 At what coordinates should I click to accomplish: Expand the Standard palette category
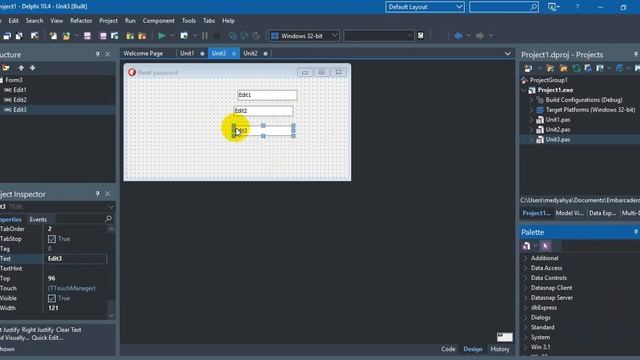click(x=526, y=327)
